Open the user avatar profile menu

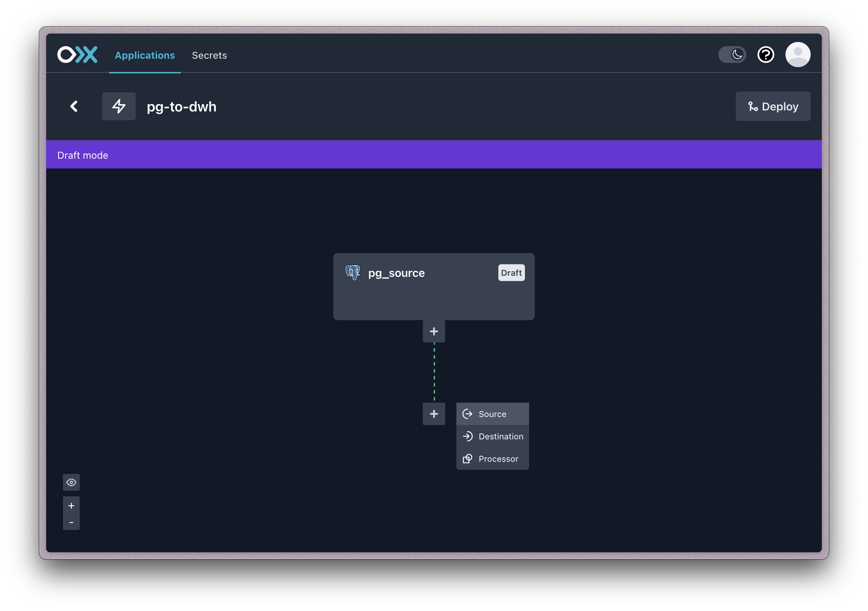(798, 55)
